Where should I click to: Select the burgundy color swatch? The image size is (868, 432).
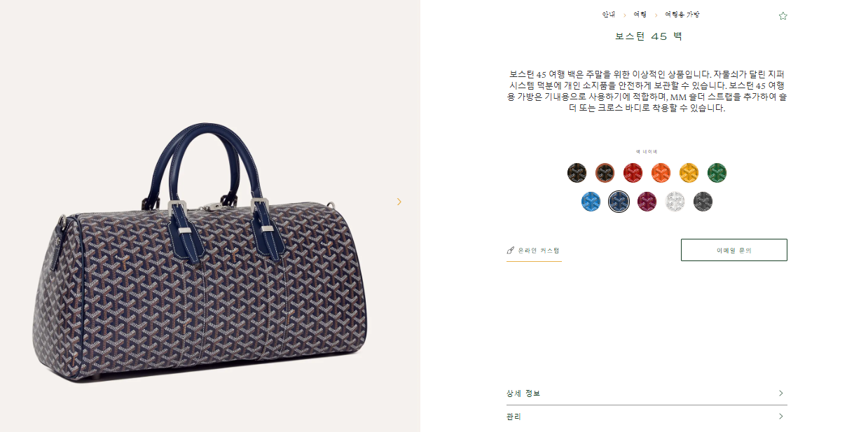point(647,202)
